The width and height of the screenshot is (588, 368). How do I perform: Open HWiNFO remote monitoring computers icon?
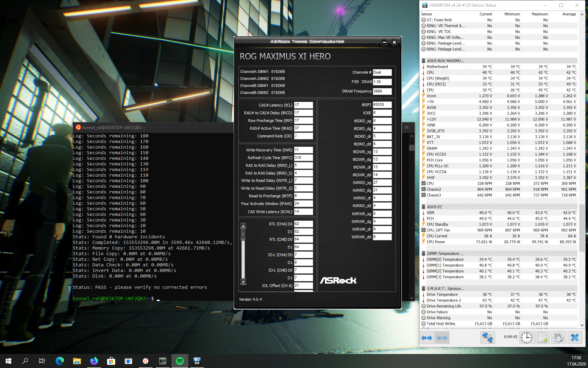pyautogui.click(x=487, y=338)
